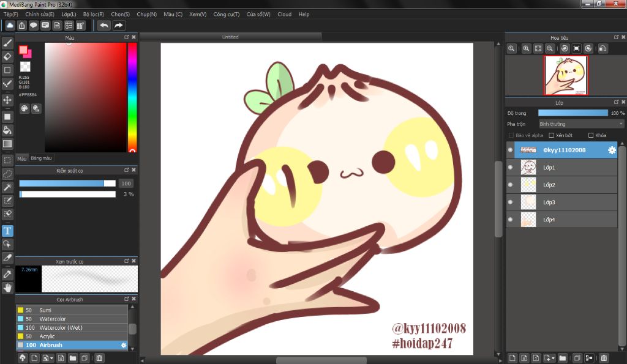Click the foreground pink color swatch

click(x=23, y=50)
